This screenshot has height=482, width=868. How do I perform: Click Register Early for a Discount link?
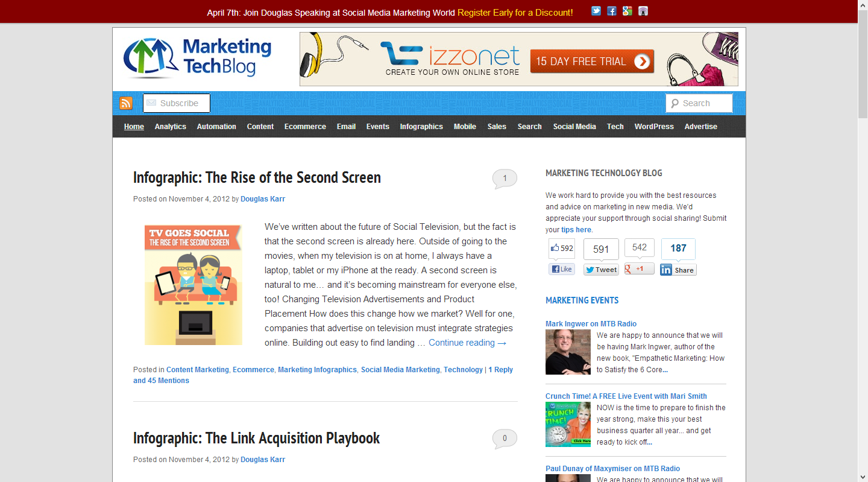[515, 12]
